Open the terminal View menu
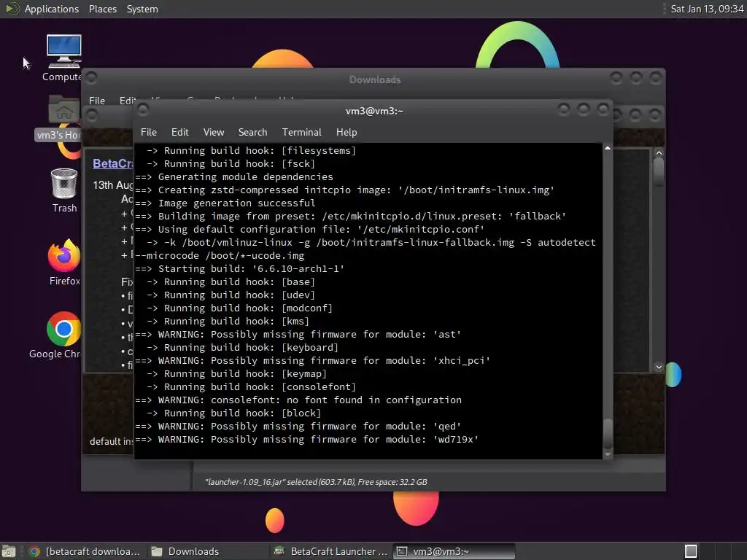 tap(214, 133)
